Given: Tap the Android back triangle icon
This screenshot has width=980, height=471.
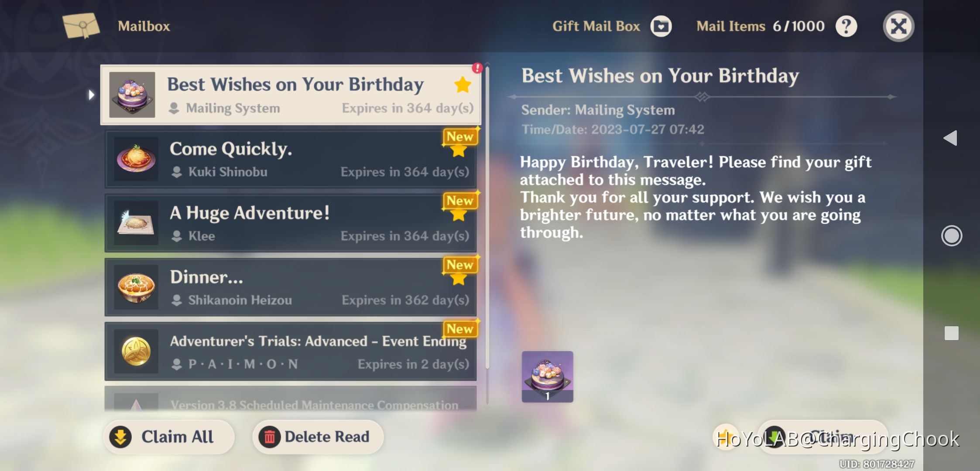Looking at the screenshot, I should point(950,138).
